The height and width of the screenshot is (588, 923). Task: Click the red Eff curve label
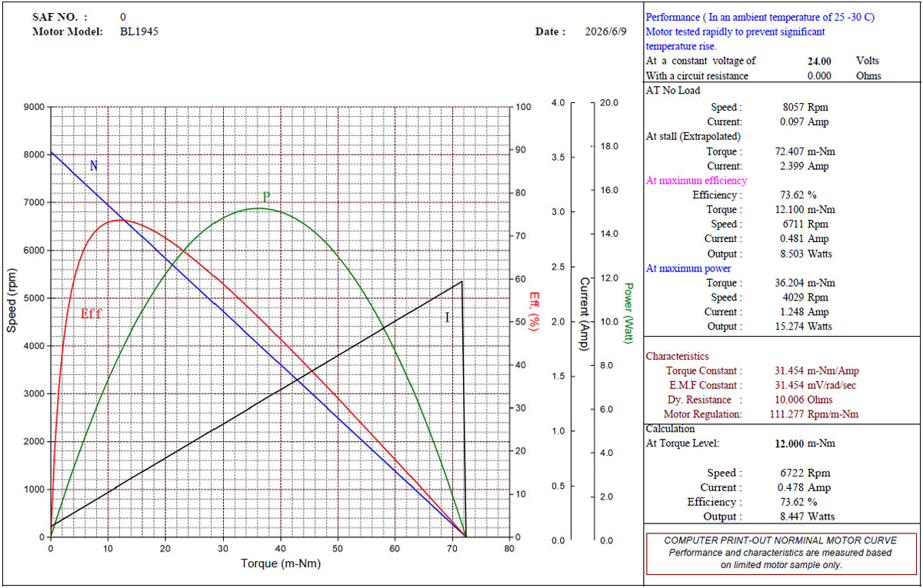91,314
